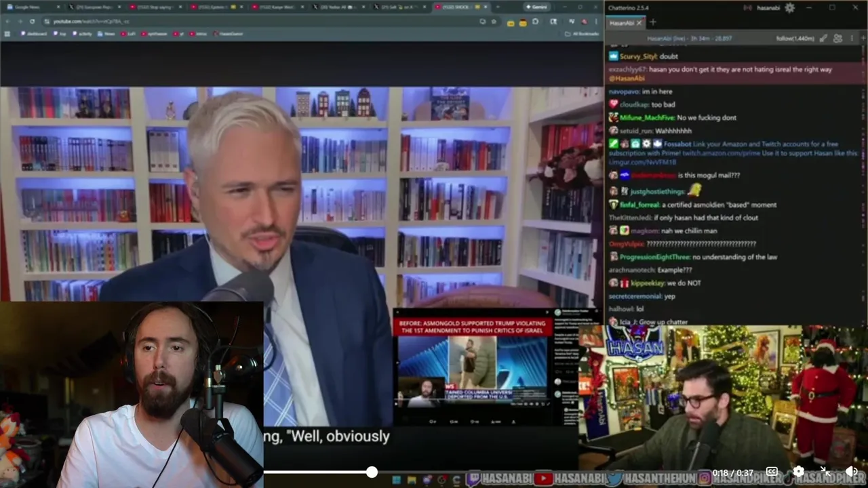Open the Gemini button in browser
Viewport: 868px width, 488px height.
(536, 7)
